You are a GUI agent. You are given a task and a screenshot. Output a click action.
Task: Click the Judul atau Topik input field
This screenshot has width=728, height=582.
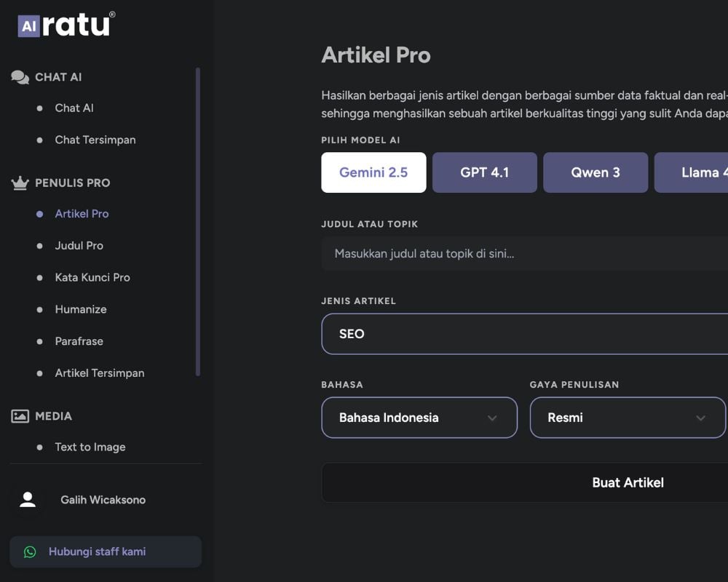(x=525, y=254)
